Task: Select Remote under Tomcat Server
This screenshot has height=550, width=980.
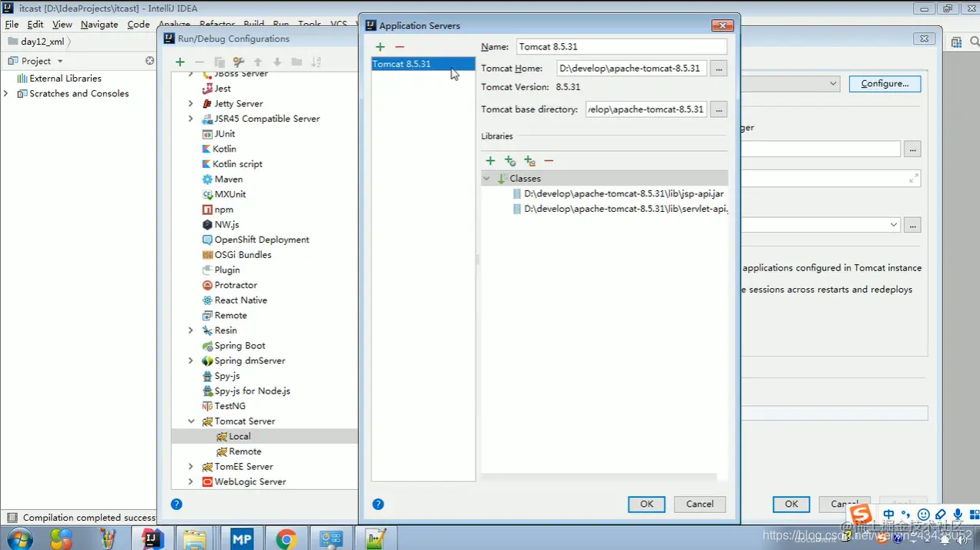Action: [x=245, y=451]
